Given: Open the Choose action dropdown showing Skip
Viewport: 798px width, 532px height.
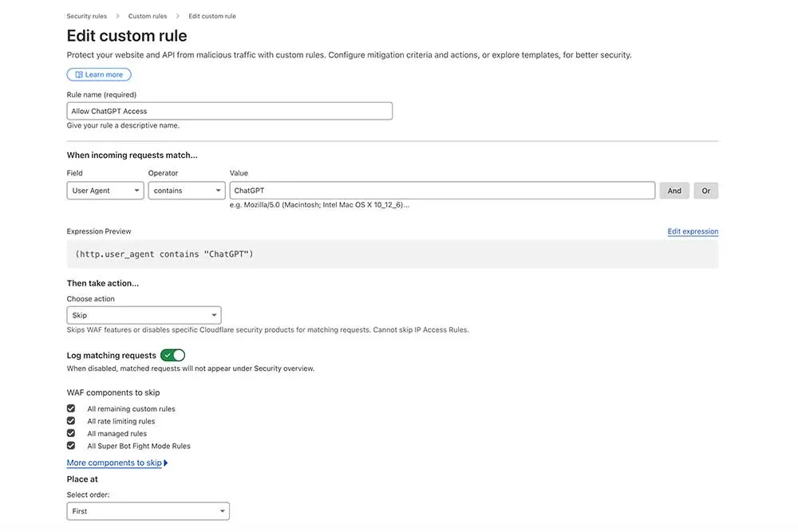Looking at the screenshot, I should [144, 314].
